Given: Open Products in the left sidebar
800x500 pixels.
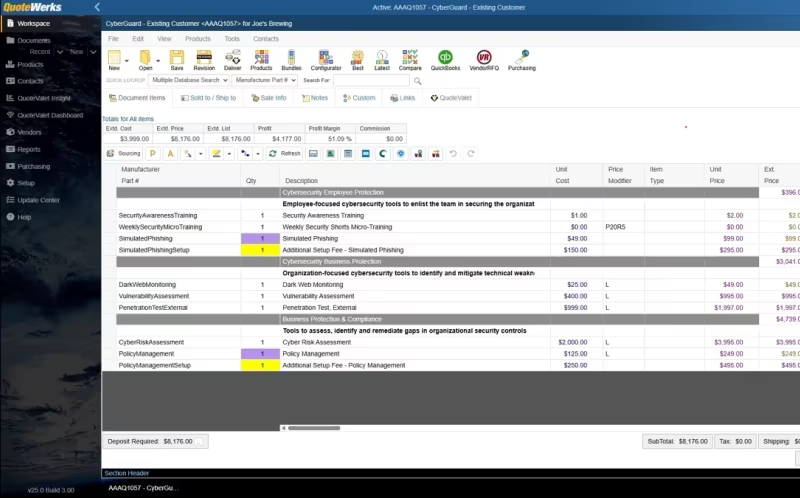Looking at the screenshot, I should click(x=30, y=64).
